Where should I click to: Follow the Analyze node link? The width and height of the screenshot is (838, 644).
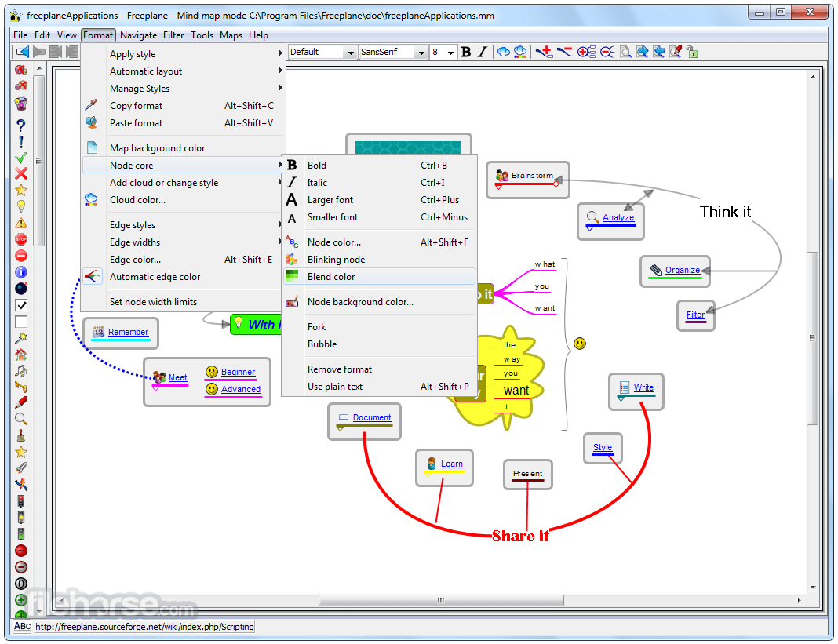[x=618, y=217]
